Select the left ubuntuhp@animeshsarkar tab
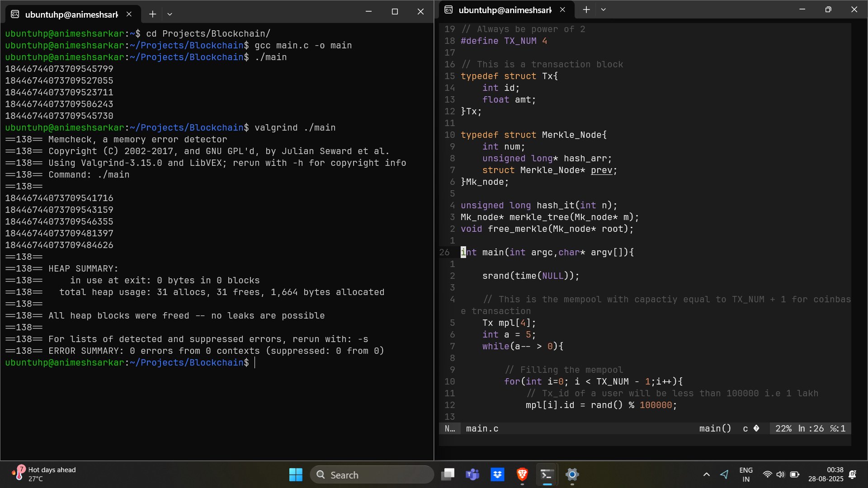Image resolution: width=868 pixels, height=488 pixels. click(71, 14)
